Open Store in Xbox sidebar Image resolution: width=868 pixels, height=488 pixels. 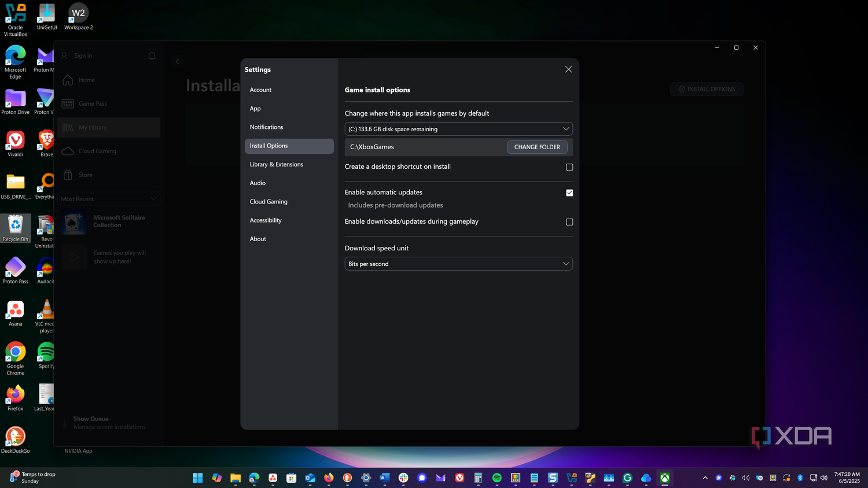coord(109,175)
